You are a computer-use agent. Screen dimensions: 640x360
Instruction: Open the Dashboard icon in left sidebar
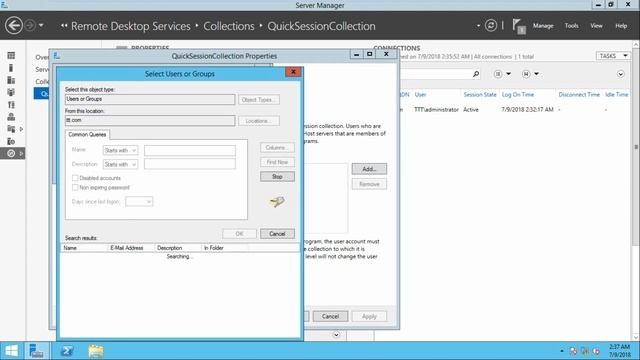coord(11,56)
